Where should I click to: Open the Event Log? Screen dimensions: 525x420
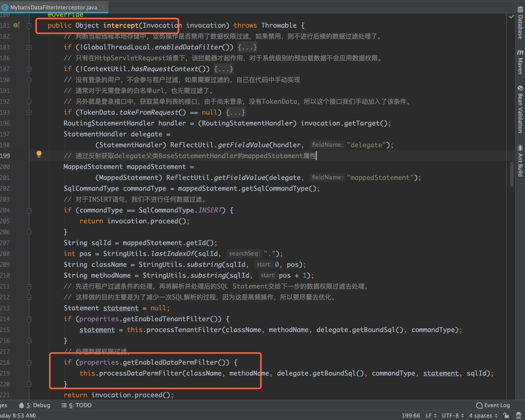(x=493, y=405)
